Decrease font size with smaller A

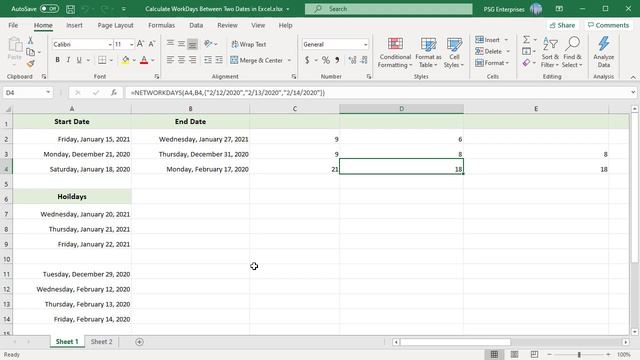coord(151,44)
